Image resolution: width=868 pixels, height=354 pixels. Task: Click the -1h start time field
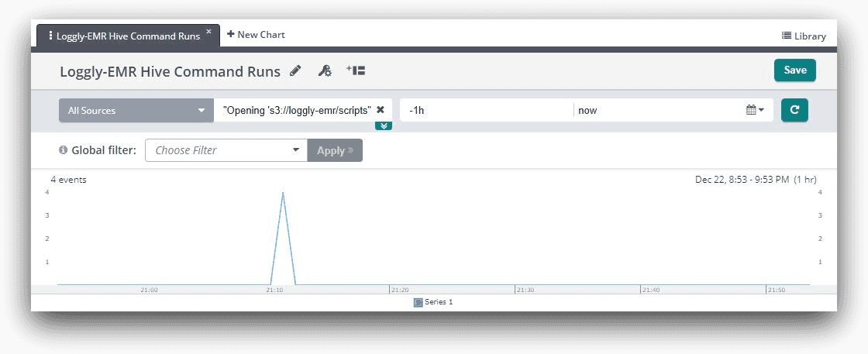[x=485, y=110]
